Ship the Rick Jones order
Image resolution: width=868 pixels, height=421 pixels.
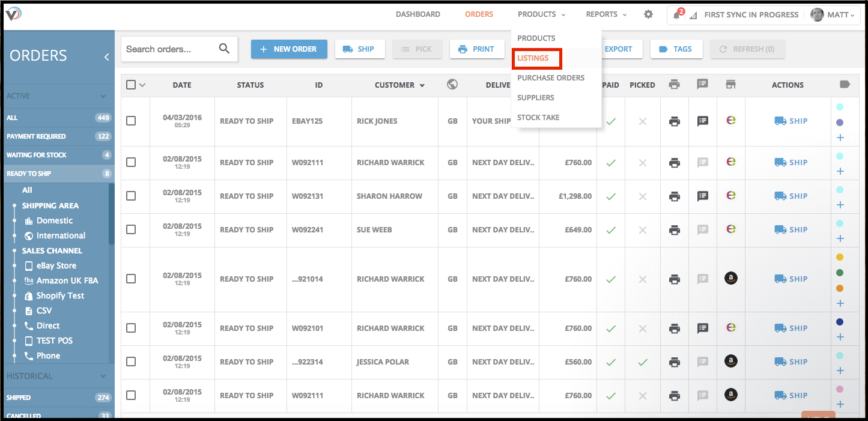click(791, 121)
